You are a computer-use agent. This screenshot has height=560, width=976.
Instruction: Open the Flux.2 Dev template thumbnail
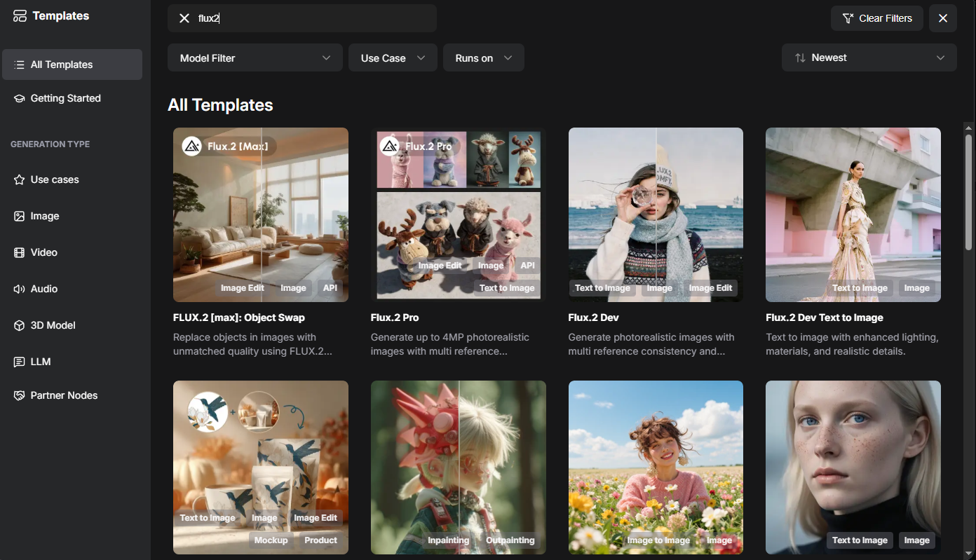coord(656,214)
